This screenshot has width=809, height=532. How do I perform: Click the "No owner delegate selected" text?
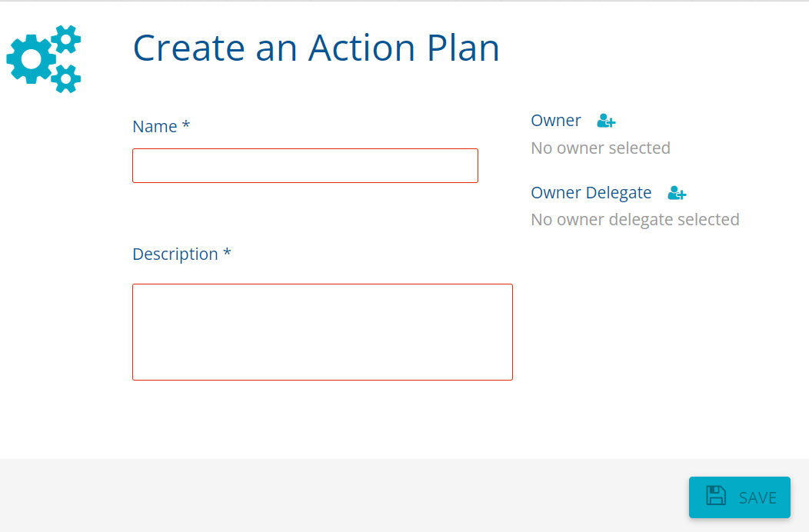634,220
